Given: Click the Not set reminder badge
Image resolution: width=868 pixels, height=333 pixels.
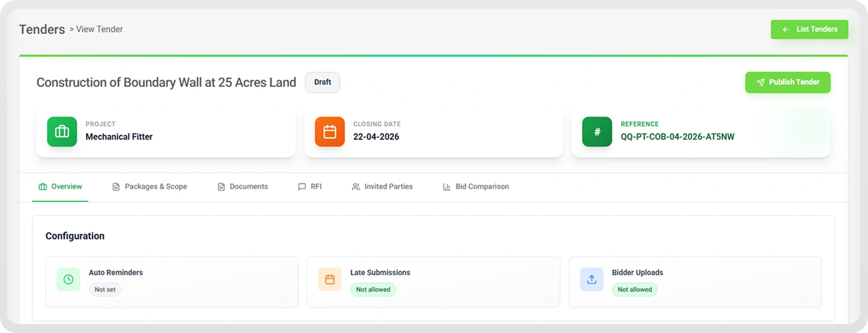Looking at the screenshot, I should point(105,289).
